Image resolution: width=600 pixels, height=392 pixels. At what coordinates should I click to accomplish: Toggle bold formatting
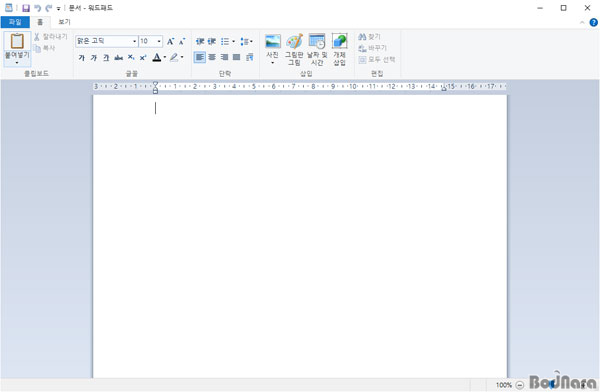click(x=82, y=57)
